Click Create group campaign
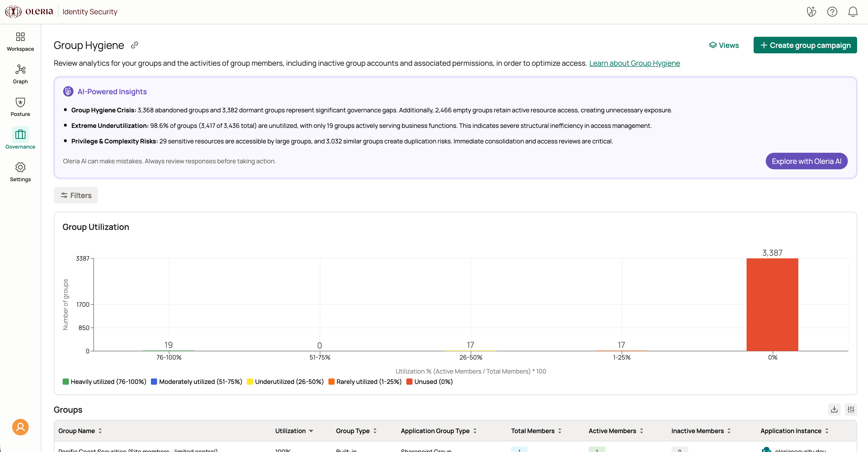 point(805,45)
